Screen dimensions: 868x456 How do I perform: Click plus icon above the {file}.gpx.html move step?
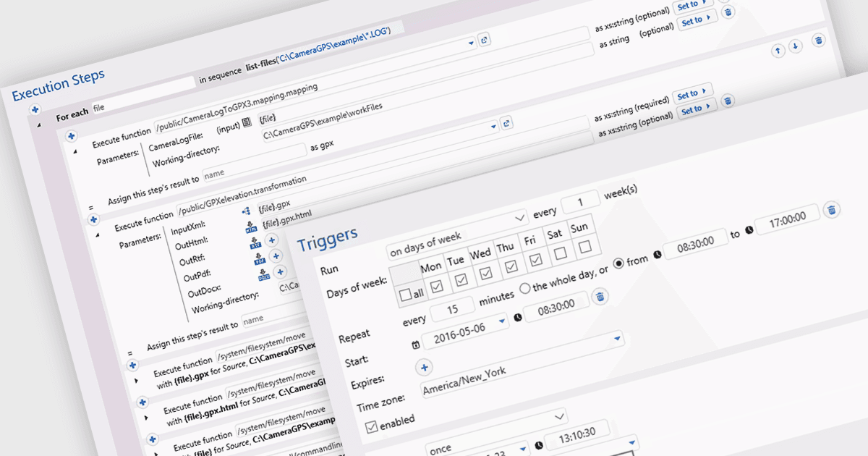click(x=142, y=402)
